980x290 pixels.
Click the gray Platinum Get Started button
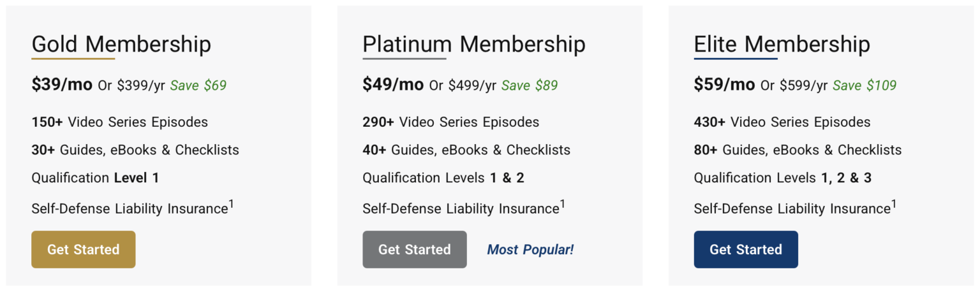coord(414,249)
